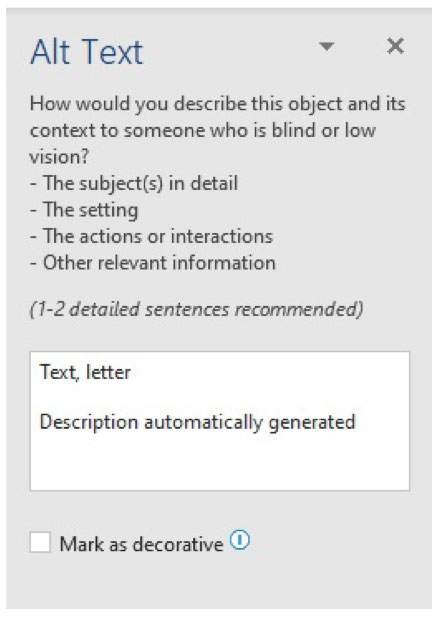The height and width of the screenshot is (617, 437).
Task: Click 'Description automatically generated' text line
Action: click(x=197, y=423)
